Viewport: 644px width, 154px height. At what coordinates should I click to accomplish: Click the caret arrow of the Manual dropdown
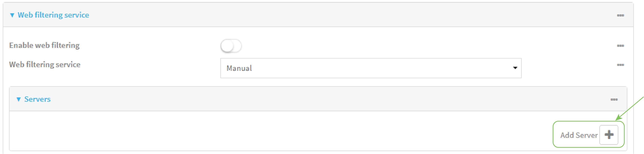515,68
